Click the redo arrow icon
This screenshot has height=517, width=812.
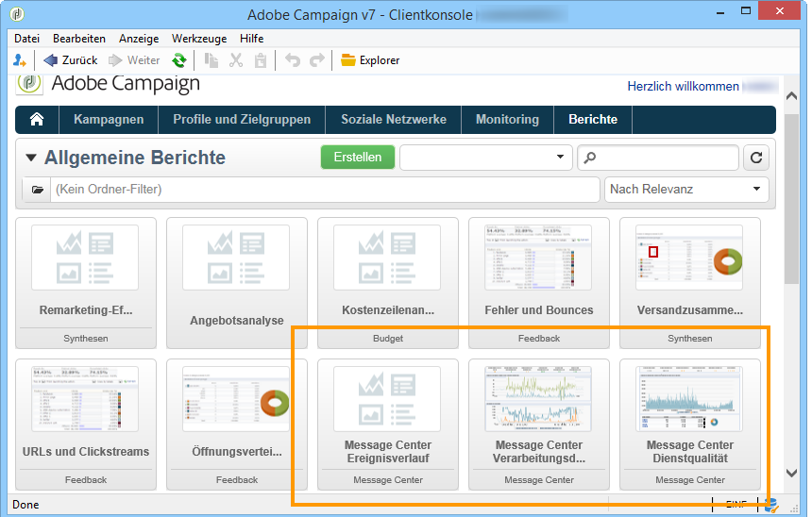point(317,60)
